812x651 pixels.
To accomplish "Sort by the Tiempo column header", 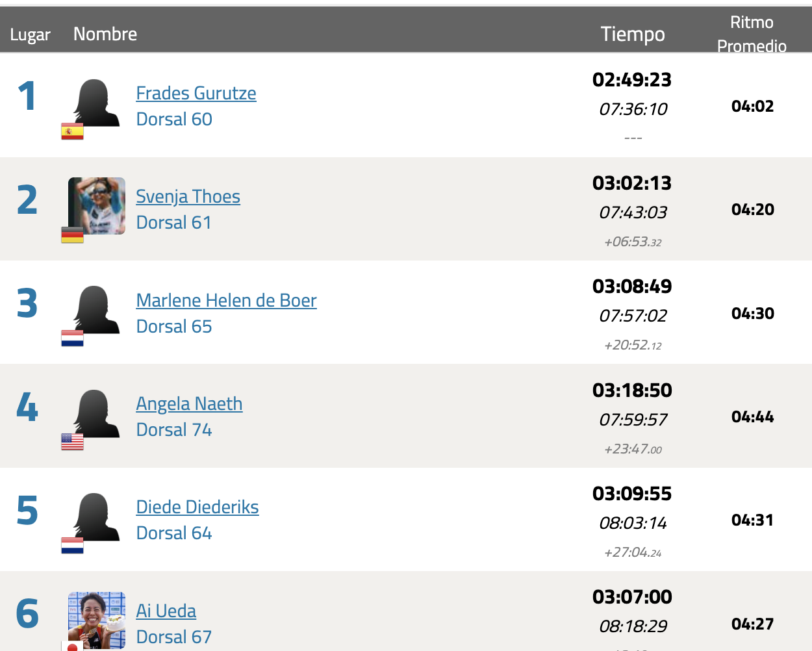I will (633, 34).
